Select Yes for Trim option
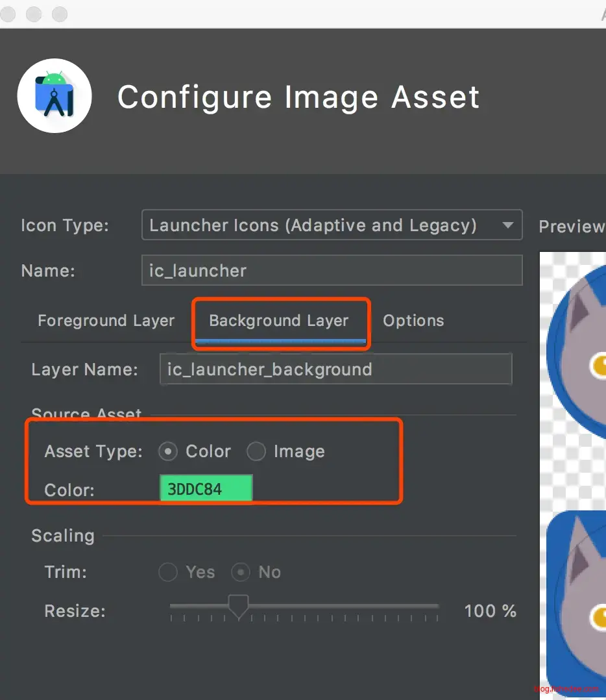 click(x=168, y=572)
